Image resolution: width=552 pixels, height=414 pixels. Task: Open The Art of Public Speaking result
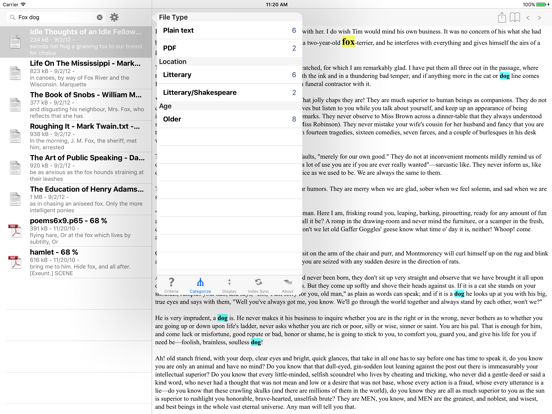click(76, 168)
